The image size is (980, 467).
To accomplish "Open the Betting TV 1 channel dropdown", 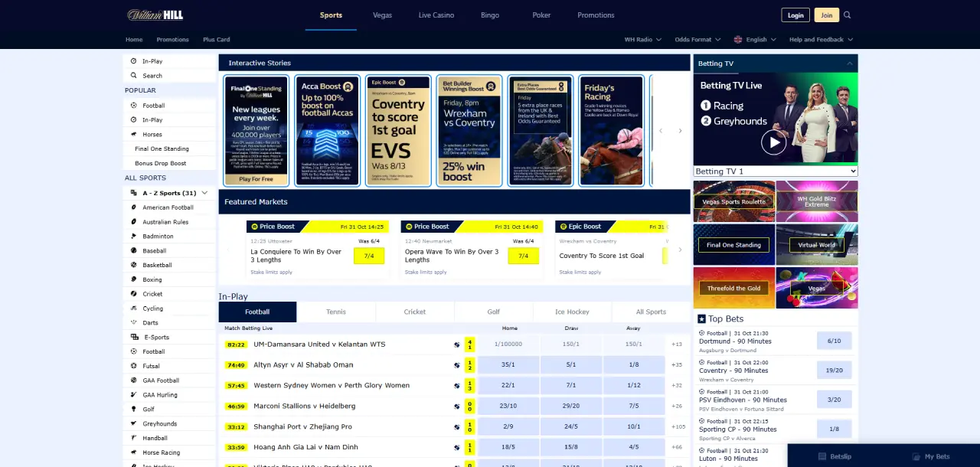I will (x=776, y=171).
